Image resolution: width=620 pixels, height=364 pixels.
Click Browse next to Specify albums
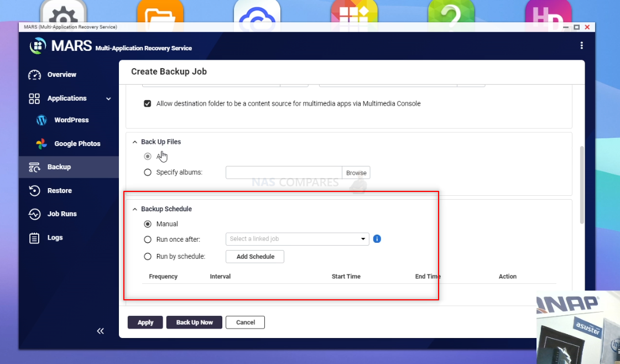click(x=356, y=173)
